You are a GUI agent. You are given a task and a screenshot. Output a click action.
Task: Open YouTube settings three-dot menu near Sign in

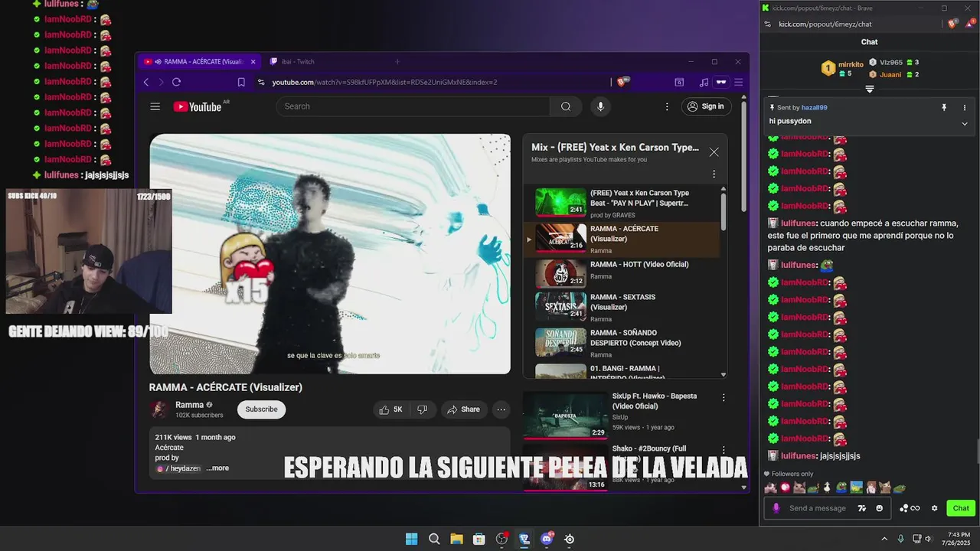[667, 106]
